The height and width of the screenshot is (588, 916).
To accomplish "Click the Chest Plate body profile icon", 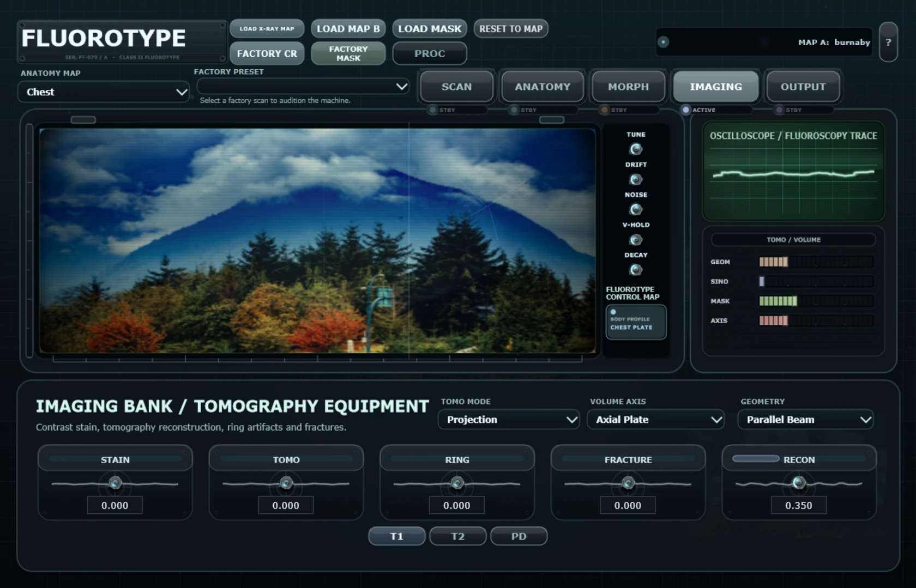I will (636, 322).
